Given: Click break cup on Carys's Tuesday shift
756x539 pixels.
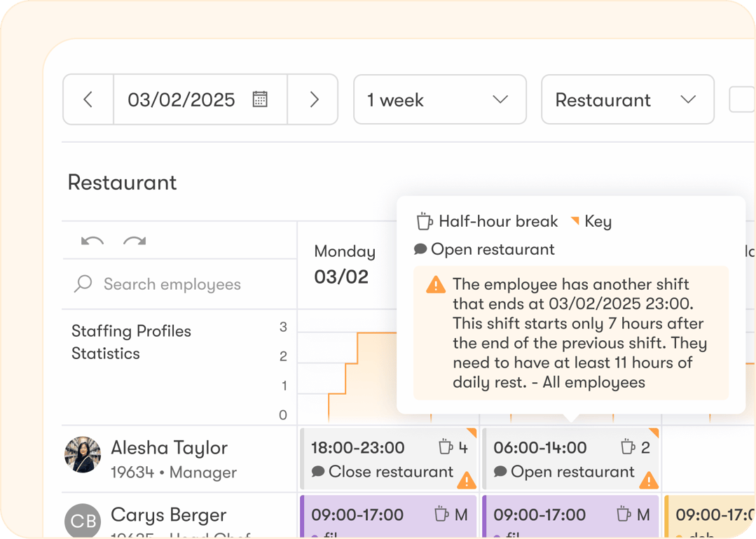Looking at the screenshot, I should point(623,514).
